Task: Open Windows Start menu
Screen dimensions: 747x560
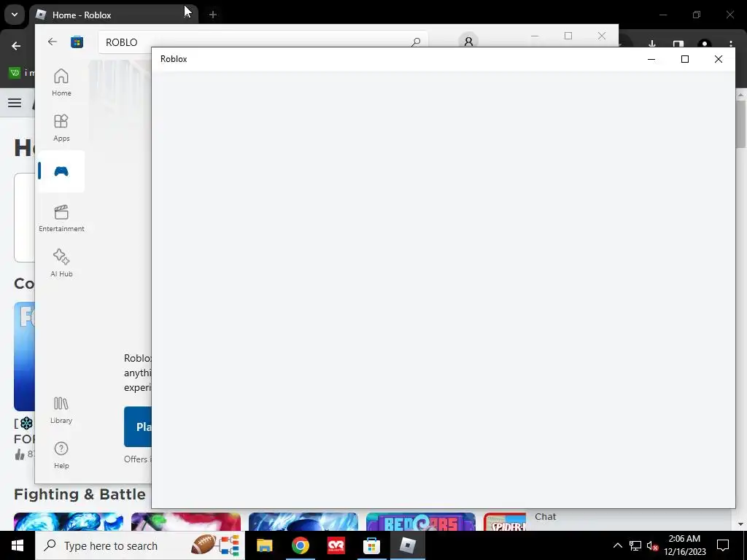Action: point(18,545)
